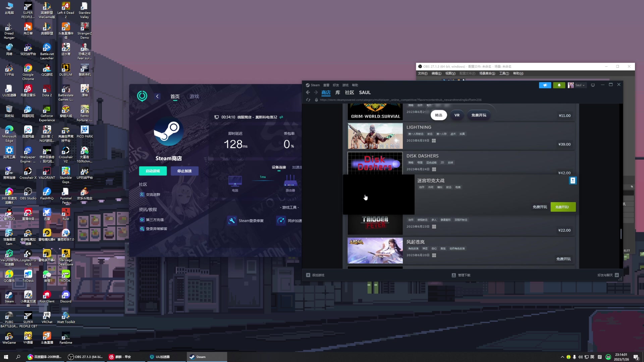Open Steam登录修复 tool in UU accelerator

[246, 221]
